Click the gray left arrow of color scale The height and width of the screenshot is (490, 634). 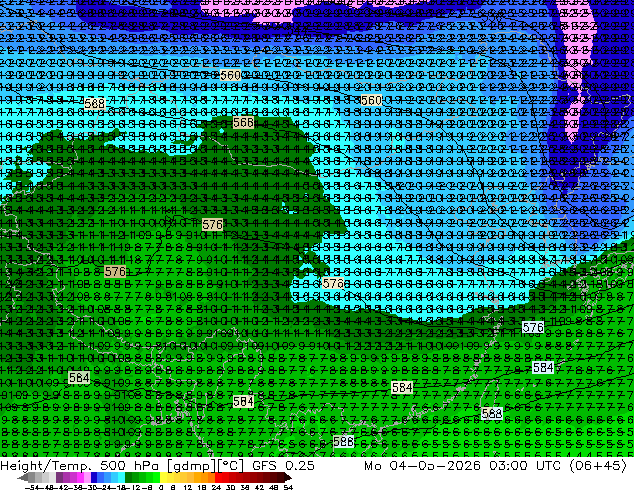[x=22, y=477]
